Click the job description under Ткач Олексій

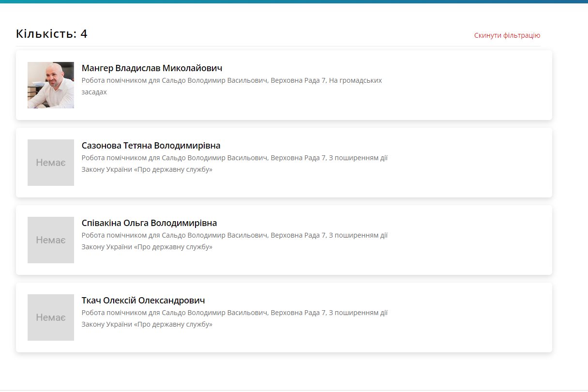click(235, 318)
